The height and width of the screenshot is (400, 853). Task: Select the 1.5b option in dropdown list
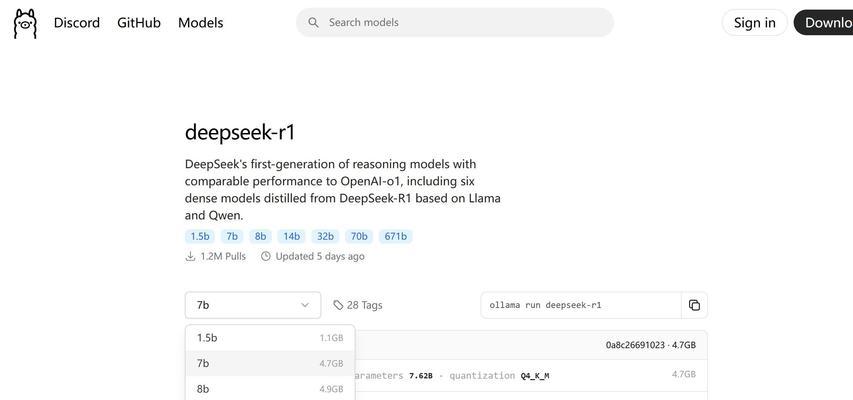point(270,338)
